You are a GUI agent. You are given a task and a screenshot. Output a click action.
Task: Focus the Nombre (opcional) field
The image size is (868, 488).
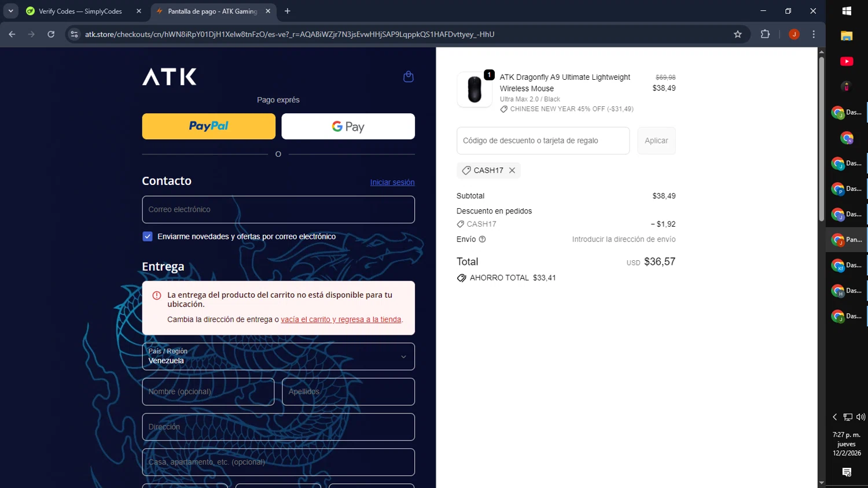pos(208,391)
